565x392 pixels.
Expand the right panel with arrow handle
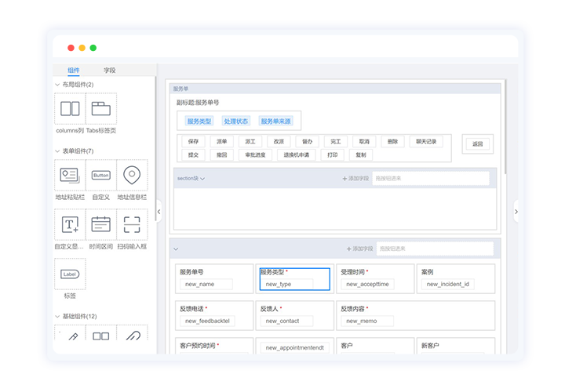(516, 211)
